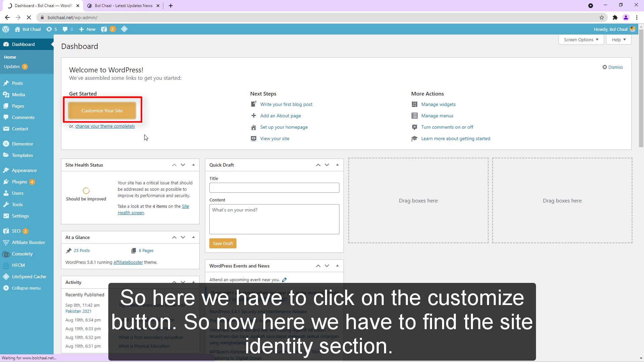
Task: Open Plugins in the sidebar
Action: pos(19,182)
